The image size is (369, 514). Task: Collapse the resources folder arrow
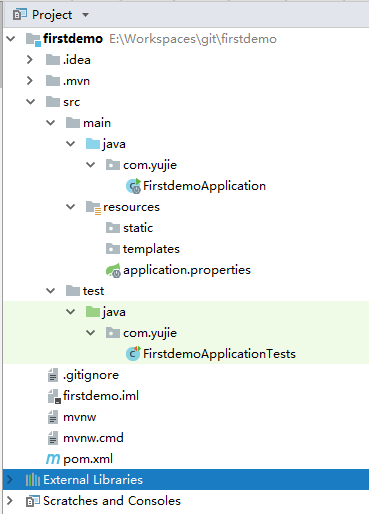click(71, 207)
